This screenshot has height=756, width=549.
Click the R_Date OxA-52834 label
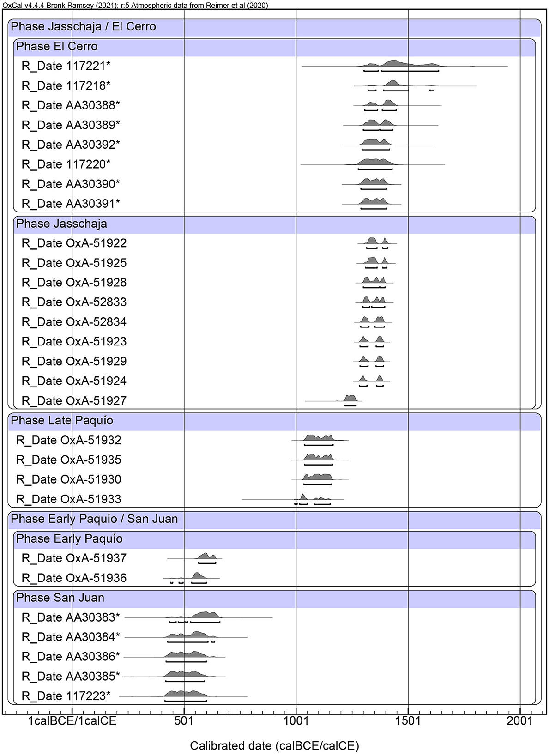pyautogui.click(x=74, y=322)
